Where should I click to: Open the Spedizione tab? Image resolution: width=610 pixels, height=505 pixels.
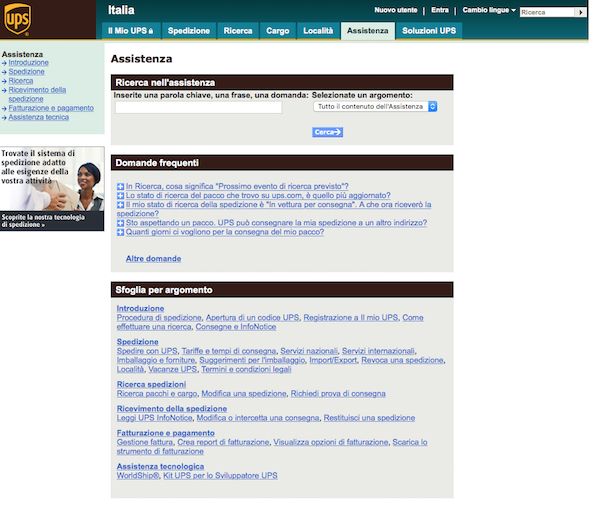point(189,31)
